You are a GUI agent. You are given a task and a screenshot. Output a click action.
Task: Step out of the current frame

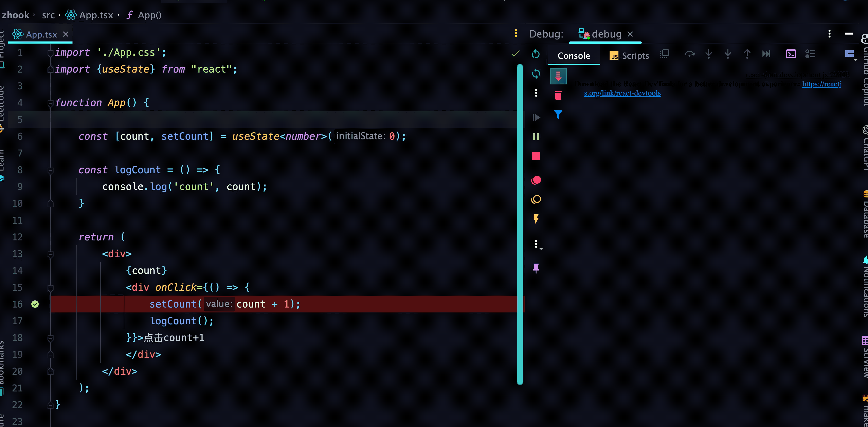pyautogui.click(x=747, y=54)
